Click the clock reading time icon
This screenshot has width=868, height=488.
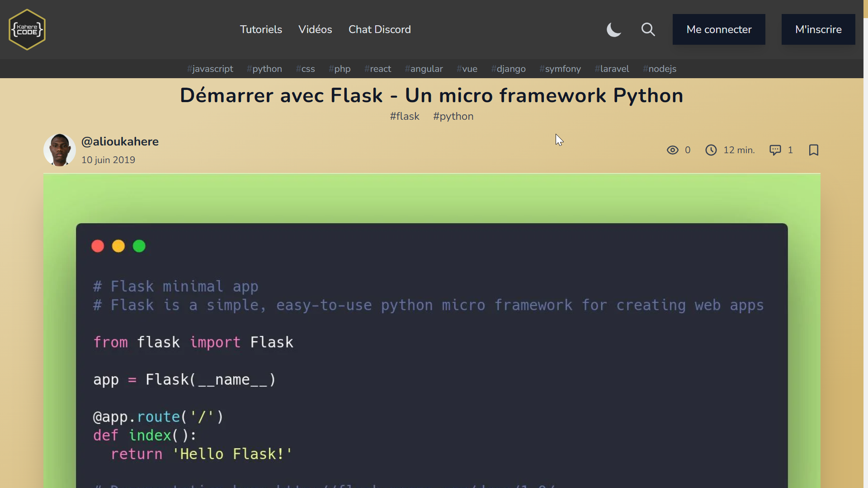711,150
